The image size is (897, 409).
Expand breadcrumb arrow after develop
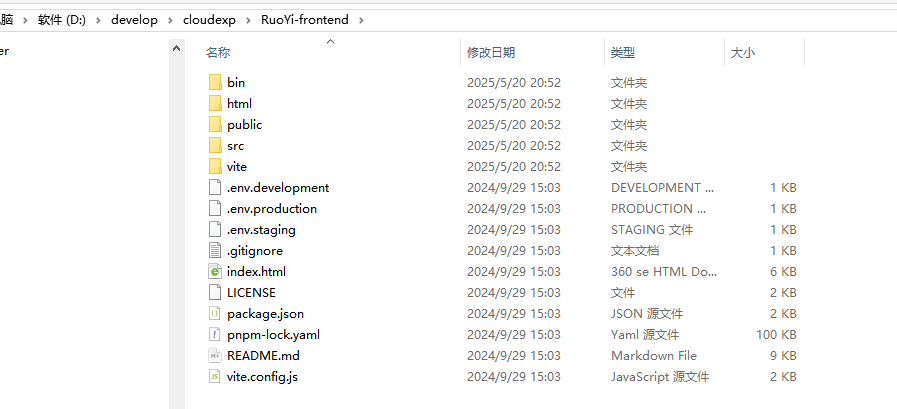coord(170,20)
